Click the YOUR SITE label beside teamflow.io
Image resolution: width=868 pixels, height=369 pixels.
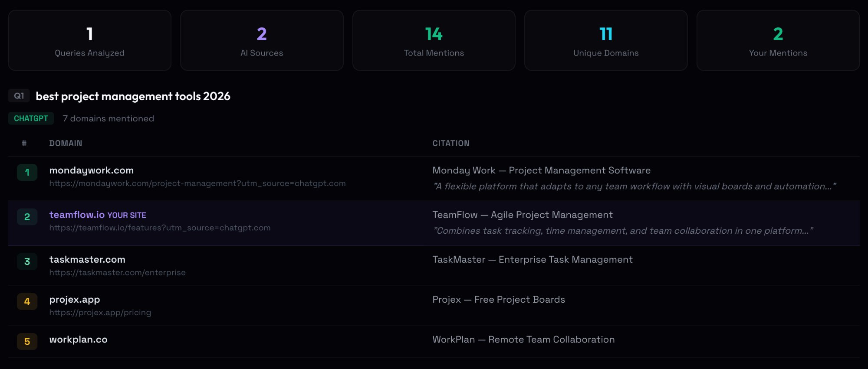127,216
